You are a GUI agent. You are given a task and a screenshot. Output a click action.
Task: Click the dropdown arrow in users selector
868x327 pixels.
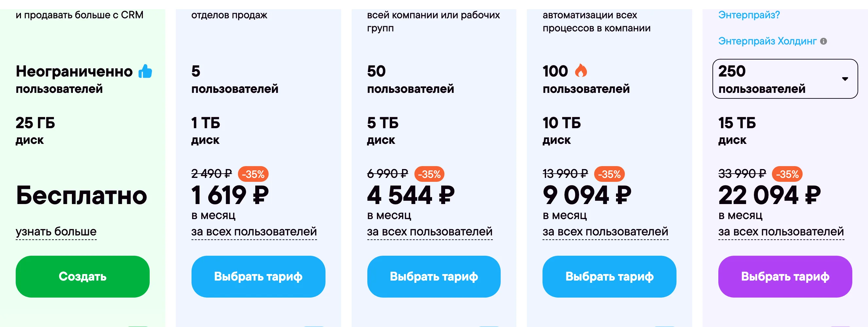(845, 79)
